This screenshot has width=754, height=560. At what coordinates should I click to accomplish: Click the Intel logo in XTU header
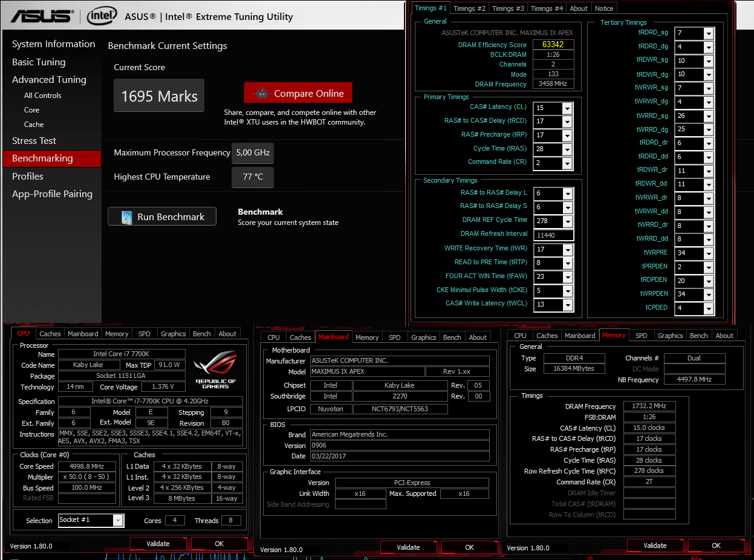coord(102,16)
